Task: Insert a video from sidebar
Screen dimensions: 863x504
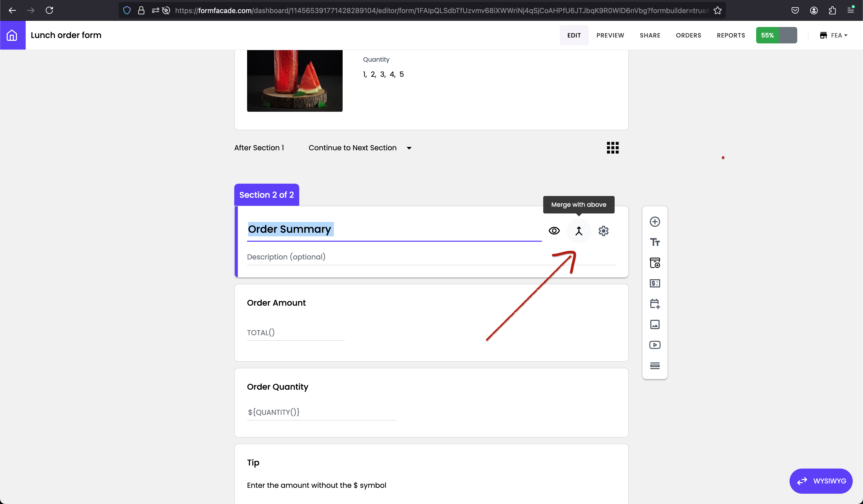Action: pyautogui.click(x=654, y=345)
